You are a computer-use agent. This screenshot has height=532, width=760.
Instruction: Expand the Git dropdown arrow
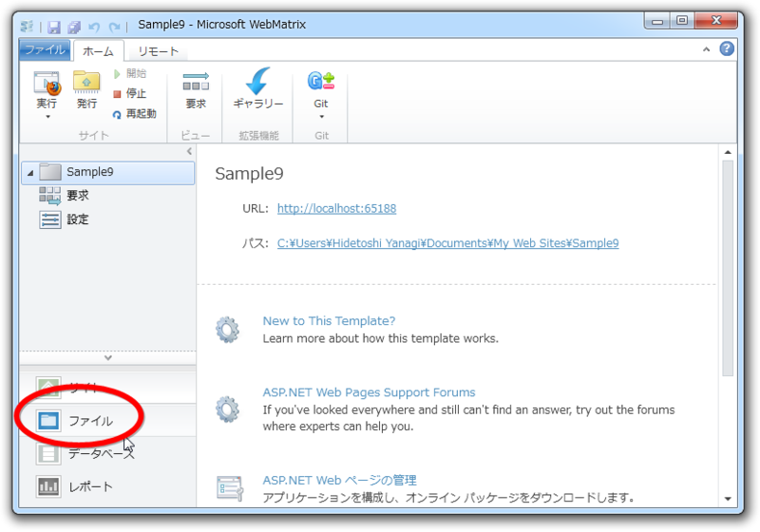pos(321,117)
